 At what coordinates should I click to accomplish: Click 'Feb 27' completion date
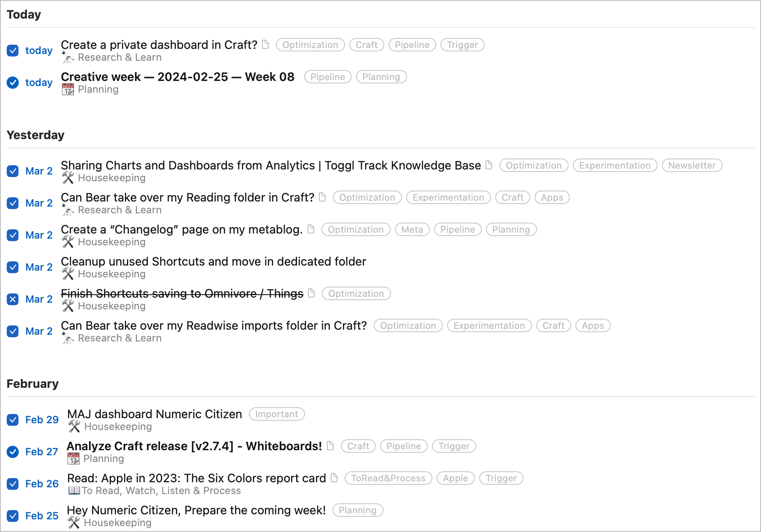[41, 452]
